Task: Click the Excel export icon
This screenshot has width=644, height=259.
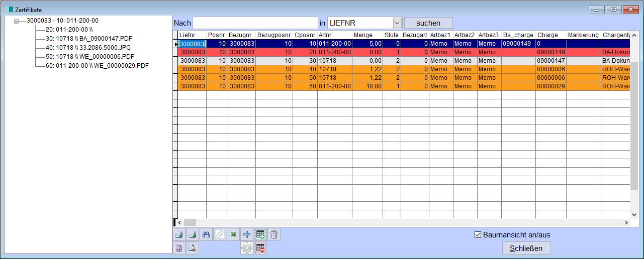Action: pos(233,234)
